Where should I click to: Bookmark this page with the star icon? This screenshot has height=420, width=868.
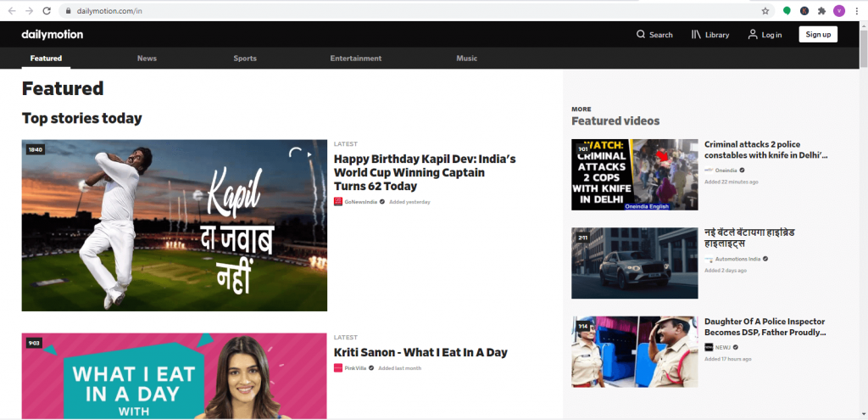(765, 11)
